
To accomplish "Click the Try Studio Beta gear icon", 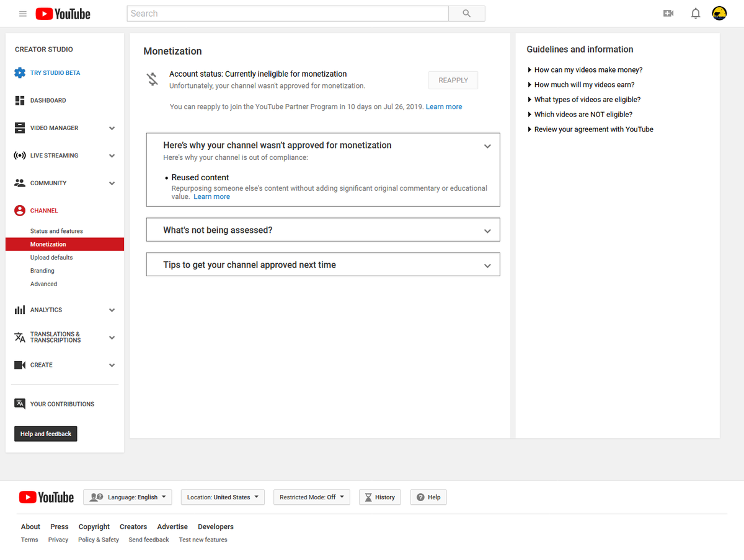I will coord(20,72).
